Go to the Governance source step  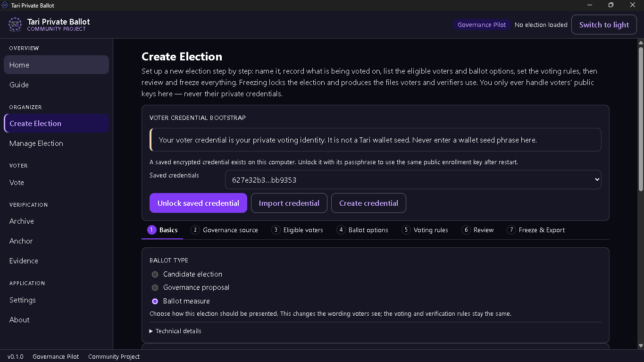(224, 230)
